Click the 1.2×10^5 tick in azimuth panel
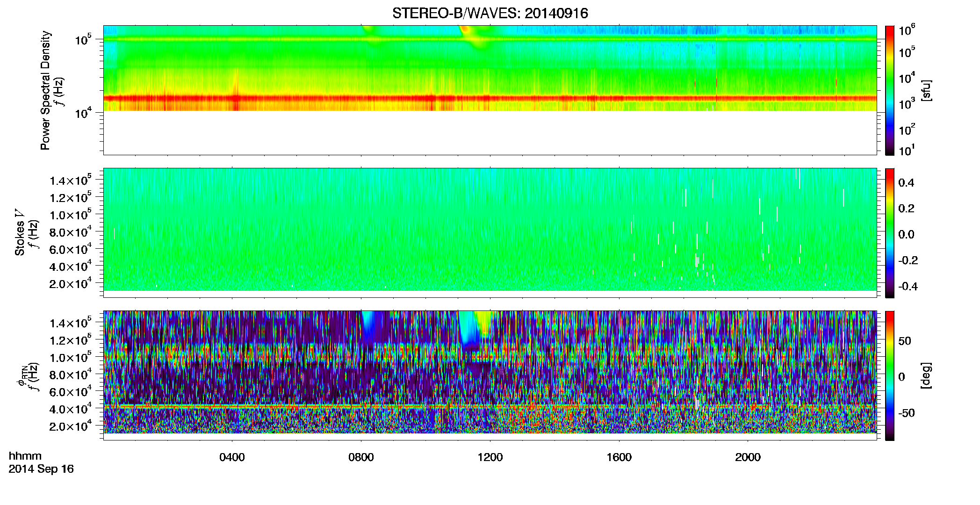The height and width of the screenshot is (505, 980). click(71, 339)
